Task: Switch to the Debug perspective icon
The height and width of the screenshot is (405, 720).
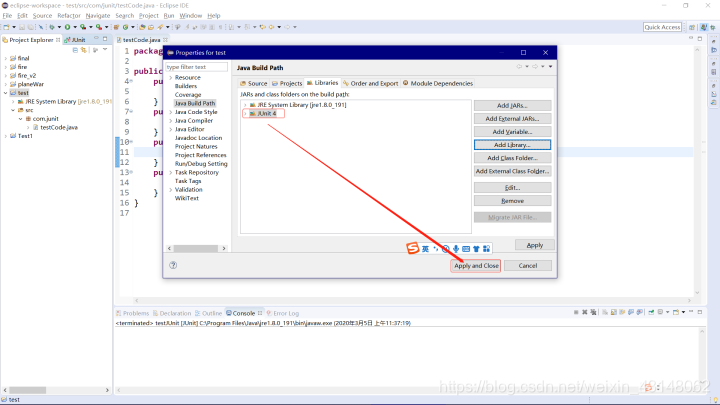Action: [713, 27]
